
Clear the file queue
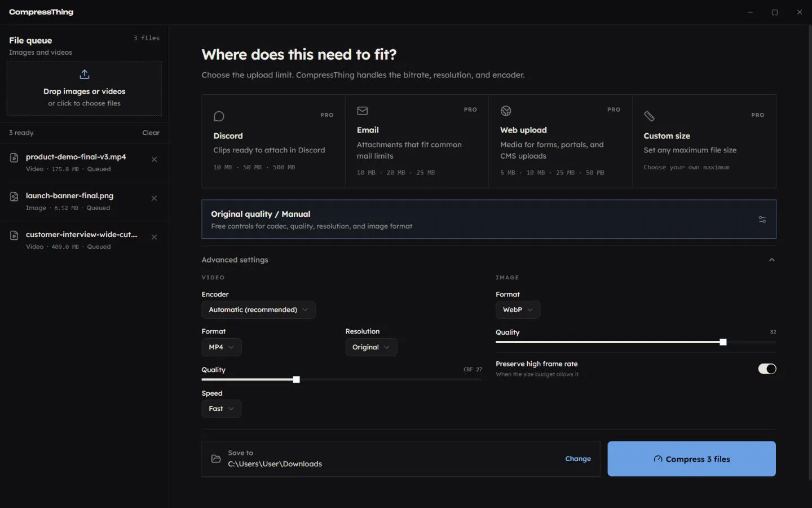151,133
